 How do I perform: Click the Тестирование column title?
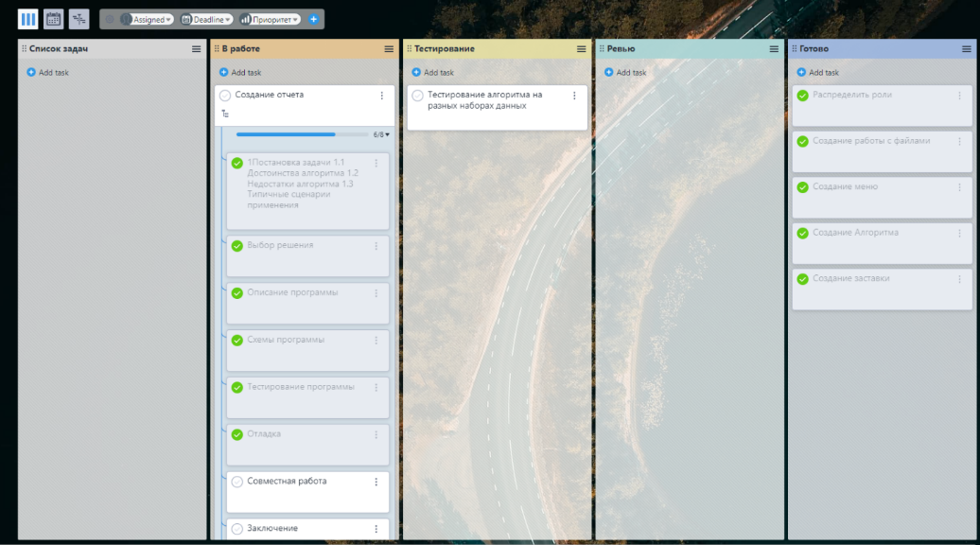pyautogui.click(x=445, y=49)
